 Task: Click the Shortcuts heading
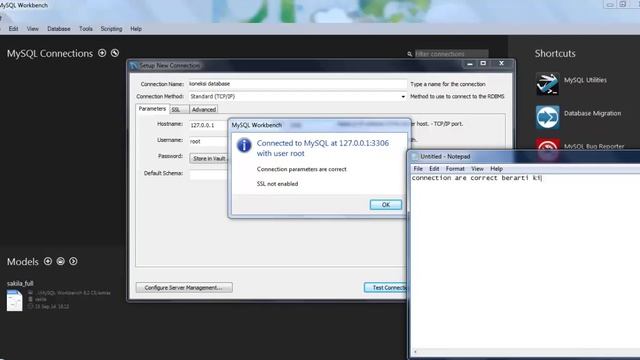tap(555, 53)
